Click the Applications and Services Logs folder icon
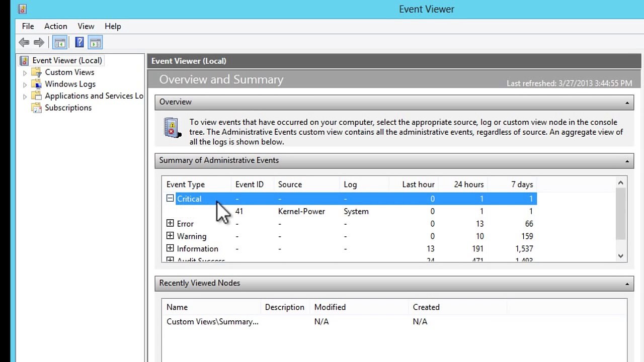This screenshot has width=644, height=362. [36, 96]
